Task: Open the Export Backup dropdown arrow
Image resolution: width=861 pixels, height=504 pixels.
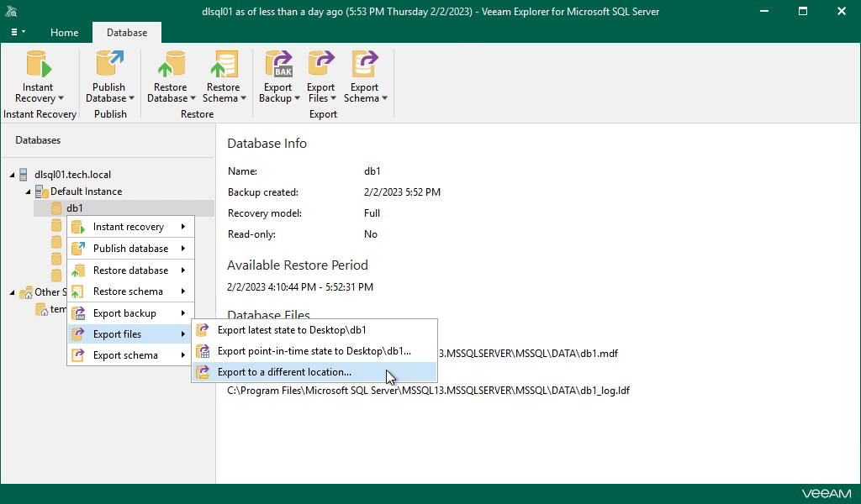Action: (x=298, y=99)
